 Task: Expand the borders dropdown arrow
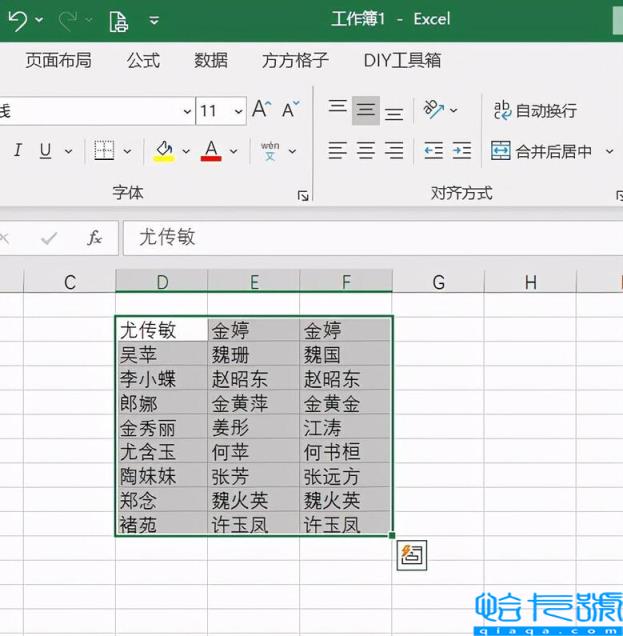[127, 152]
